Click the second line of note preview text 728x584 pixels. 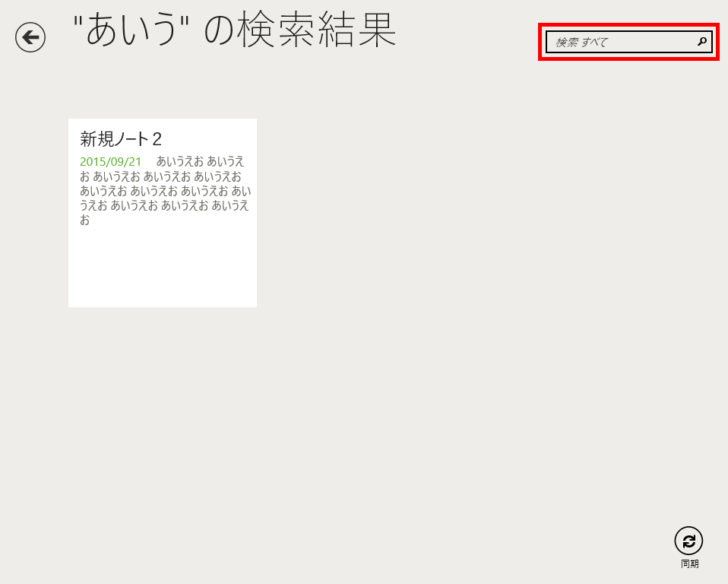[x=160, y=176]
